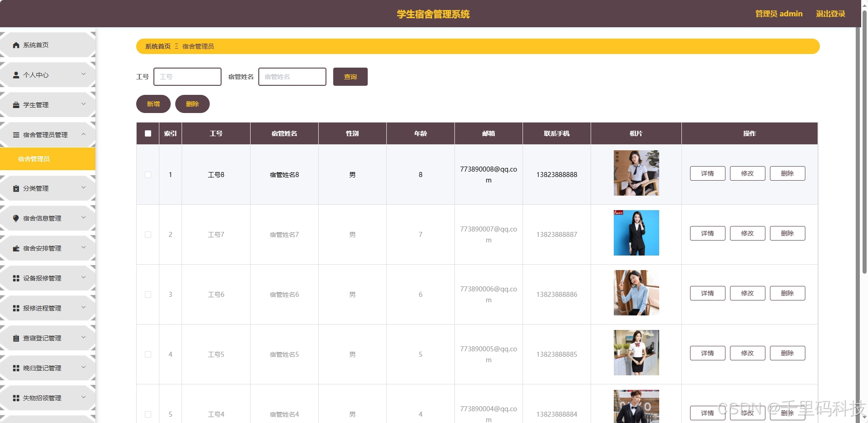Viewport: 868px width, 423px height.
Task: Expand the 报修进程管理 menu chevron
Action: tap(84, 307)
